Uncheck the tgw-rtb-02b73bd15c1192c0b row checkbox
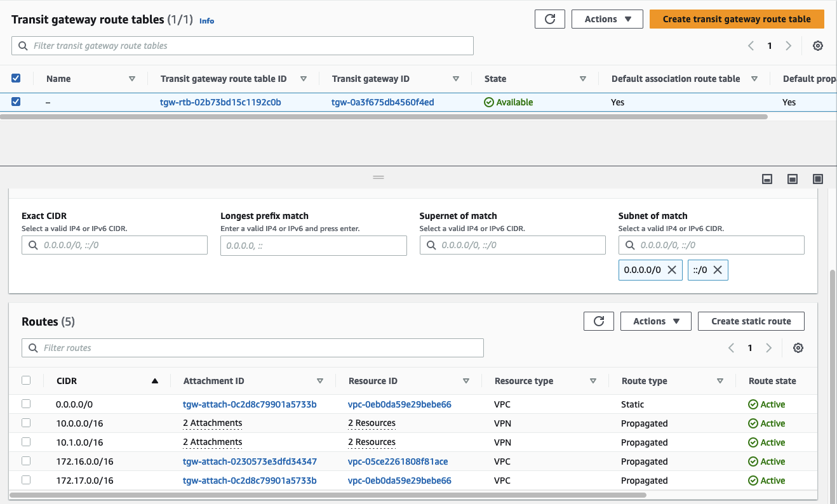837x504 pixels. click(x=16, y=102)
